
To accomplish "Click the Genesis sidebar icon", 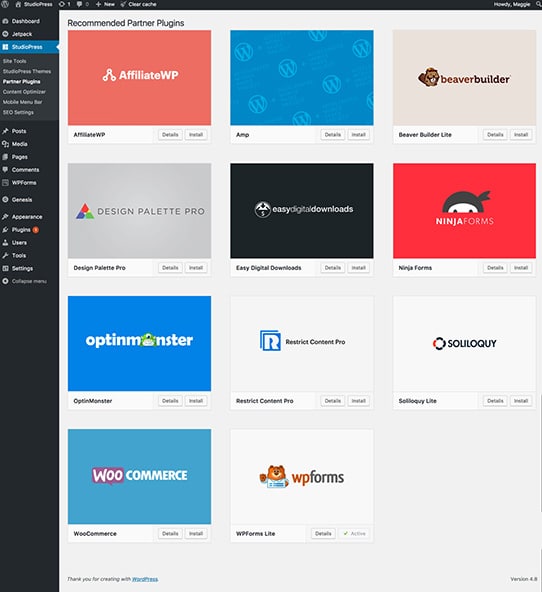I will click(5, 199).
